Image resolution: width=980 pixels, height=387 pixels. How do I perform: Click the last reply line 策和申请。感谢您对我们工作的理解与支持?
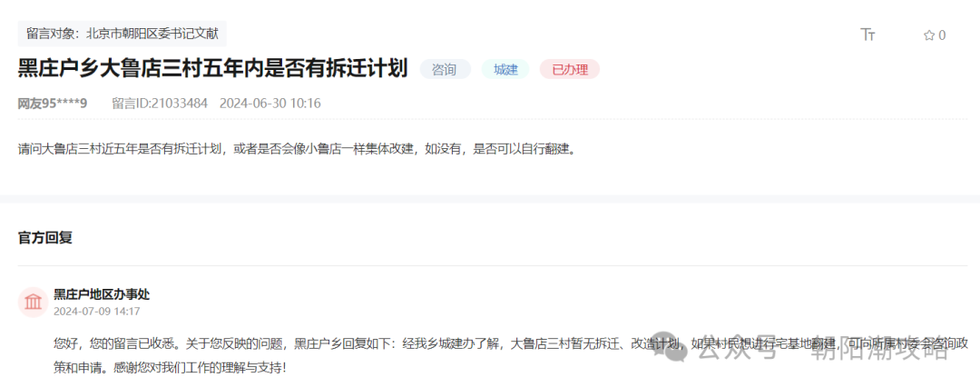[170, 368]
